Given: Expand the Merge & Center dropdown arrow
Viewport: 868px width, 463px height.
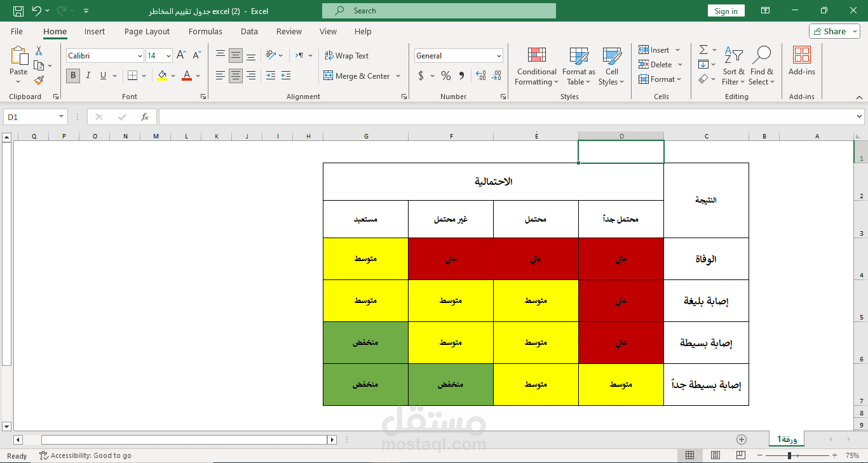Looking at the screenshot, I should (398, 76).
